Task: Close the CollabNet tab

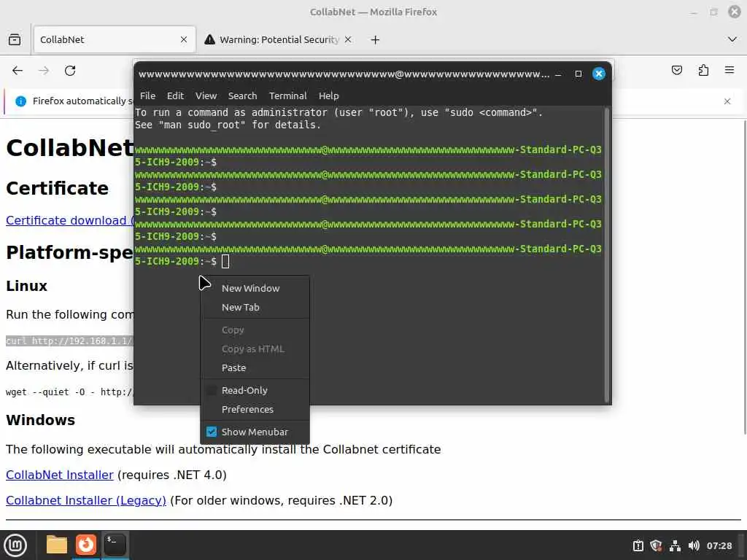Action: point(184,39)
